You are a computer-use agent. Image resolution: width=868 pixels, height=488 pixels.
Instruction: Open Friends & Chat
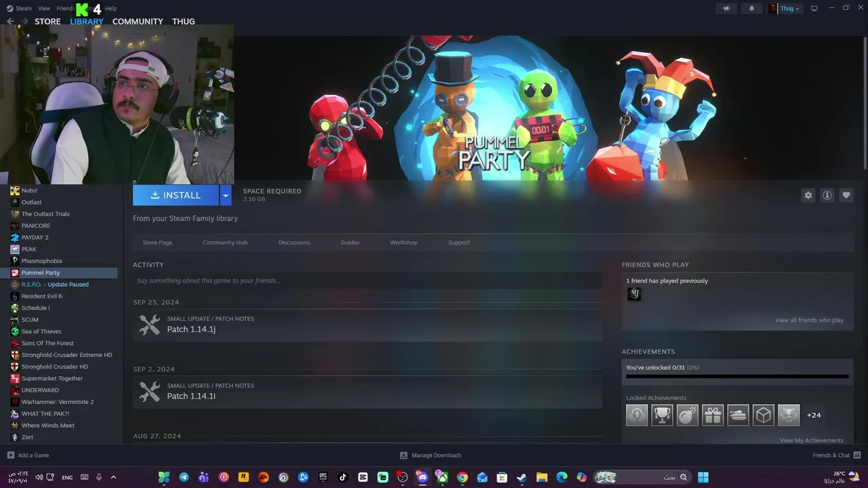(837, 455)
